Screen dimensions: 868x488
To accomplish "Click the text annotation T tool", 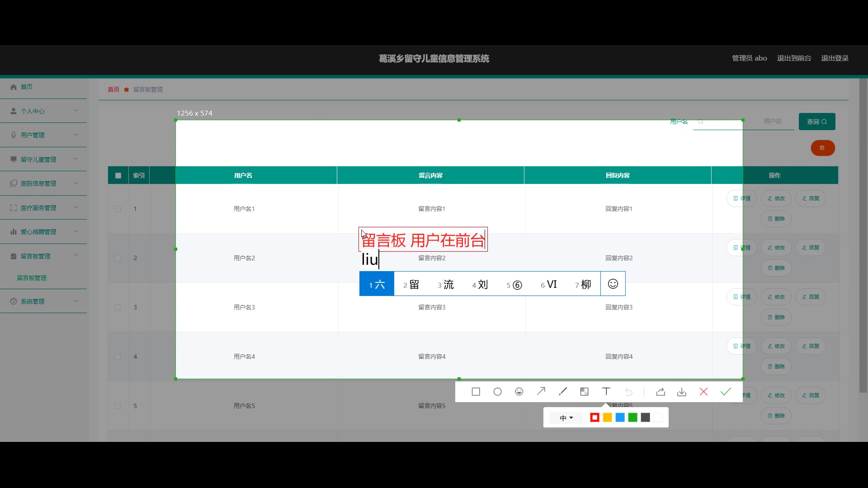I will 606,391.
